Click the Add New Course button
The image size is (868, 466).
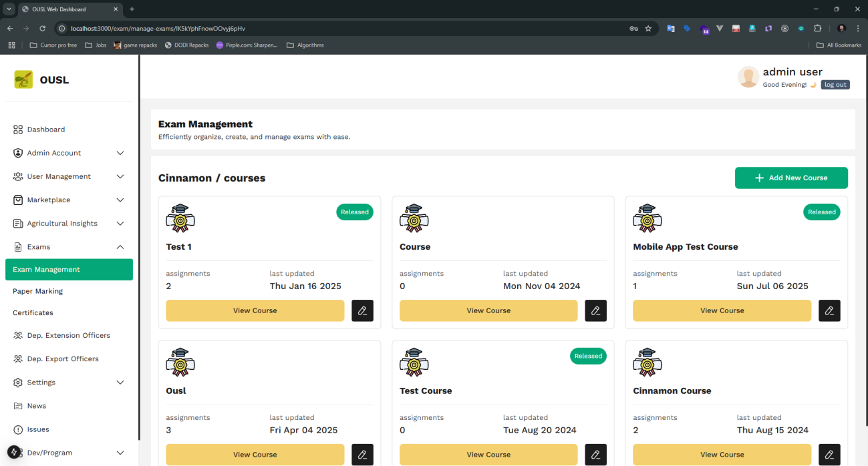tap(791, 178)
